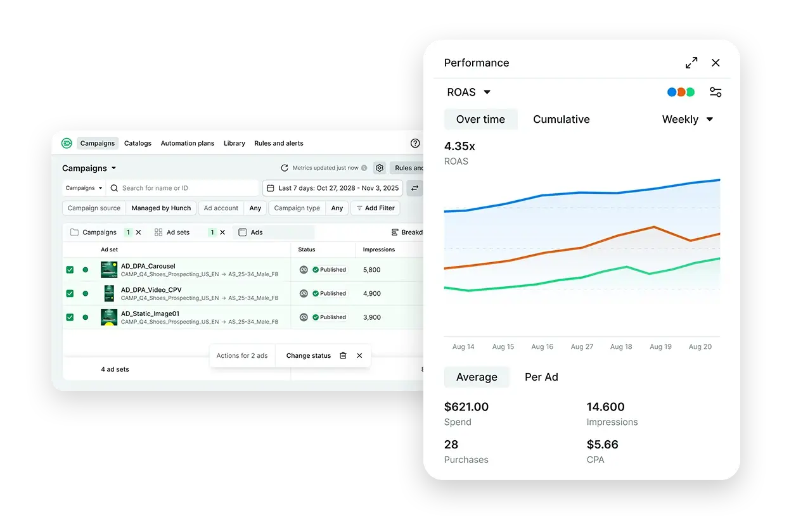Screen dimensions: 796x532
Task: Open the settings gear icon
Action: tap(379, 168)
